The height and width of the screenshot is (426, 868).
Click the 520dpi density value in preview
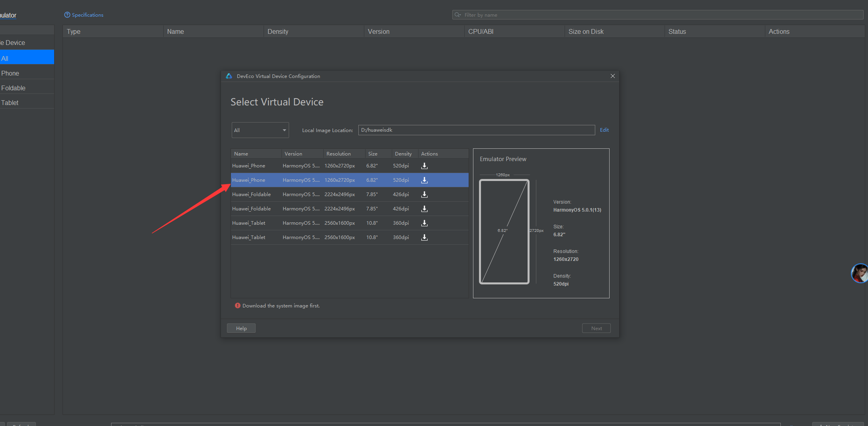tap(561, 284)
